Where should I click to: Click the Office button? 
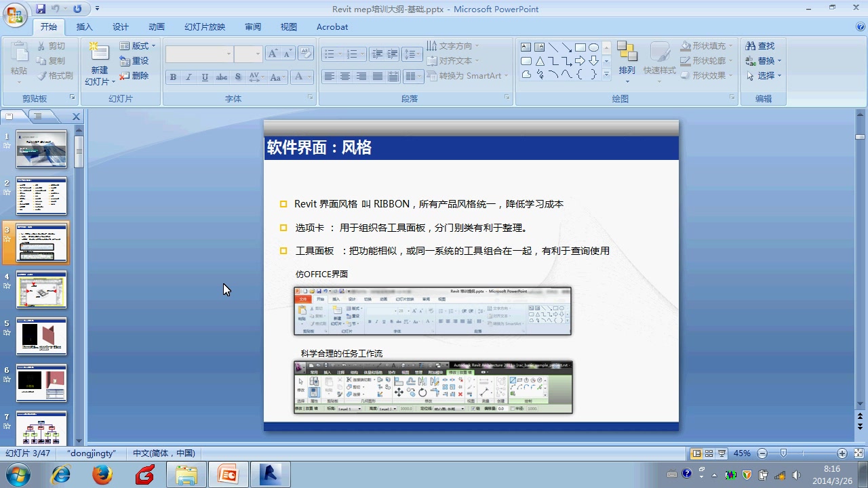15,15
